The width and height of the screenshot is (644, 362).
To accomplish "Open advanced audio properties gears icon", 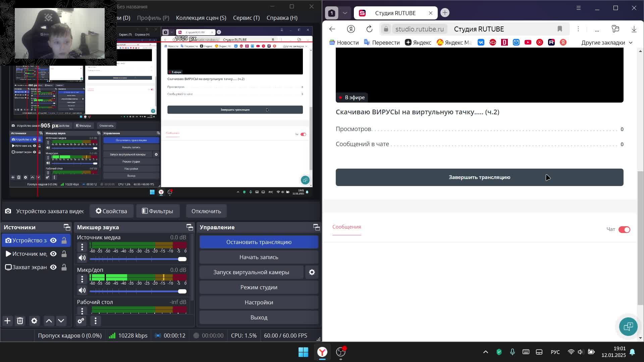I will pyautogui.click(x=81, y=321).
